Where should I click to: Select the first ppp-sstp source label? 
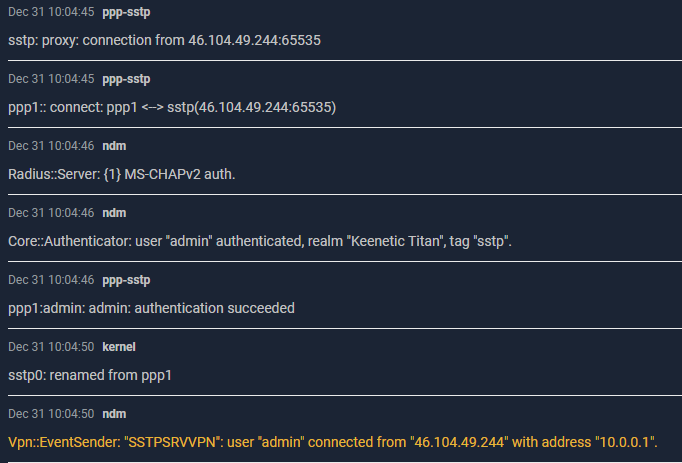(x=126, y=12)
